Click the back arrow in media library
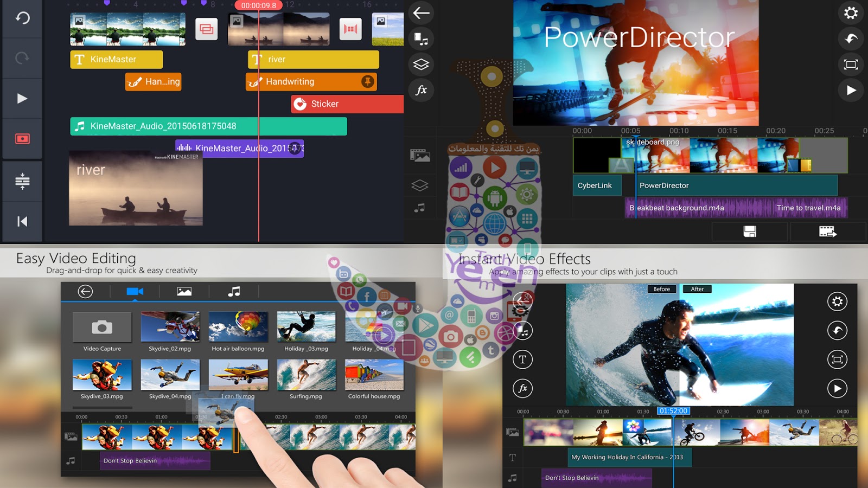The image size is (868, 488). pos(85,292)
